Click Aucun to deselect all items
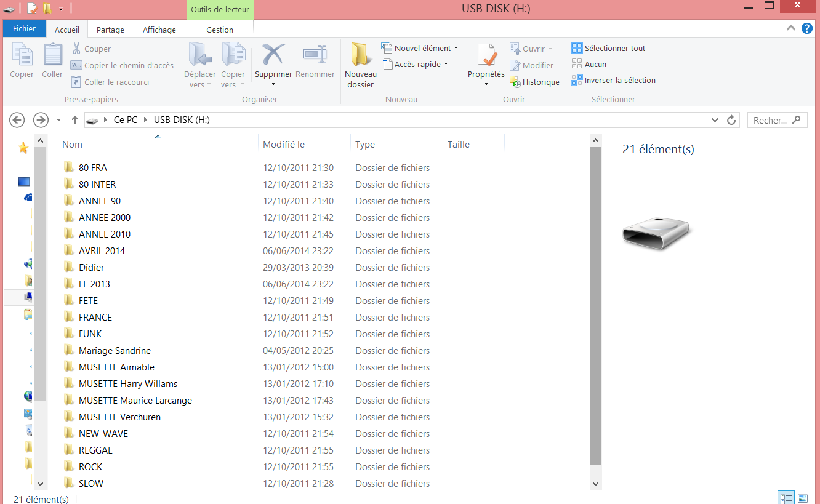 [595, 64]
